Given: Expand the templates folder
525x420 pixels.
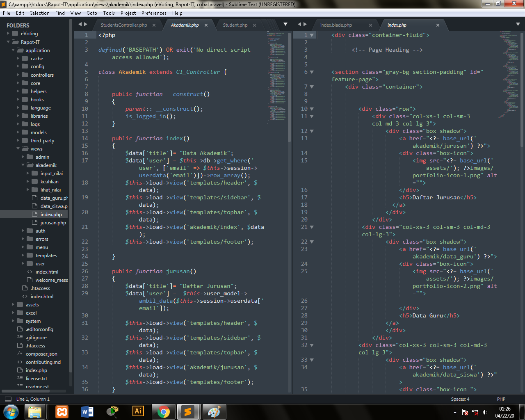Looking at the screenshot, I should (23, 255).
